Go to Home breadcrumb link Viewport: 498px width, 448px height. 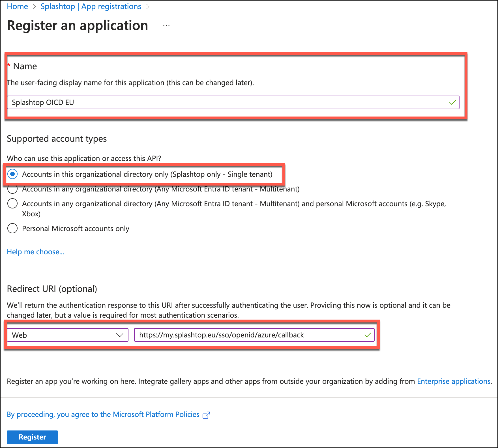(x=17, y=7)
